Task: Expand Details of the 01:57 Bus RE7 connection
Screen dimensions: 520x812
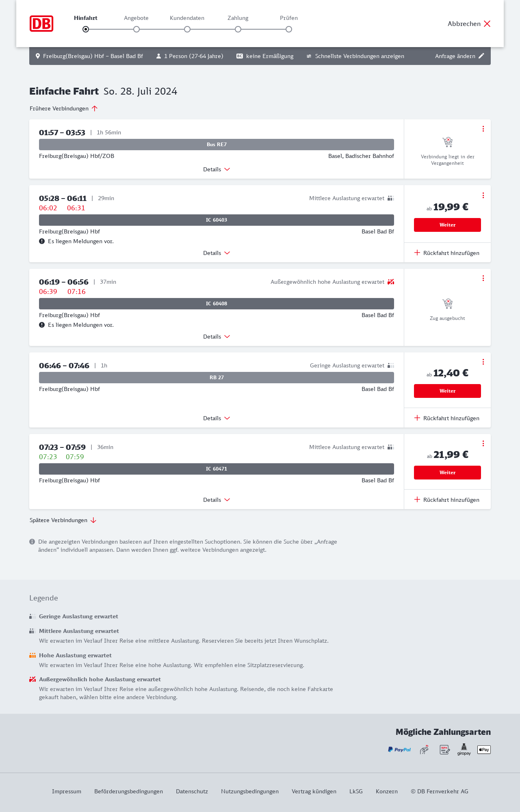Action: point(217,169)
